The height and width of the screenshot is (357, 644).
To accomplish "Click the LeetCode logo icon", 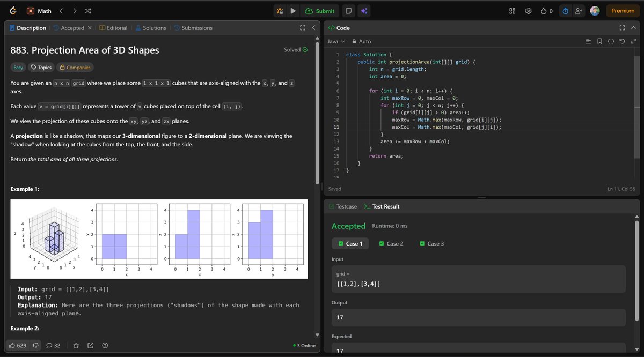I will pos(13,11).
